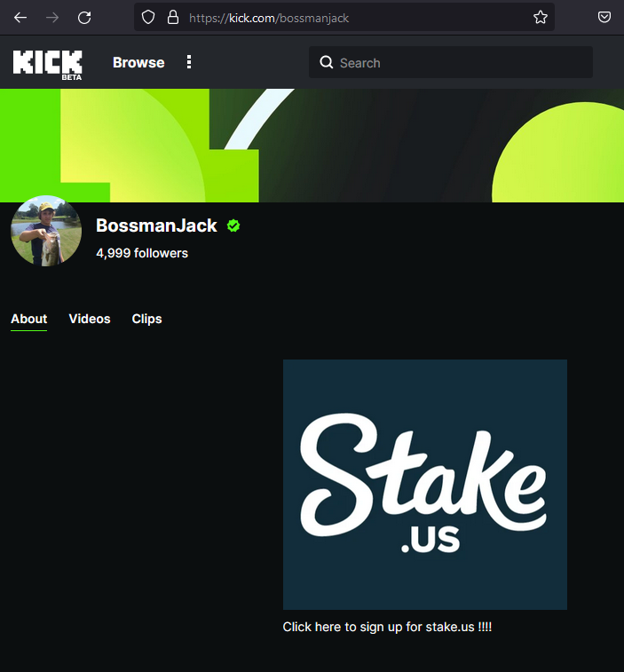Bookmark this page with the star icon
This screenshot has height=672, width=624.
541,17
